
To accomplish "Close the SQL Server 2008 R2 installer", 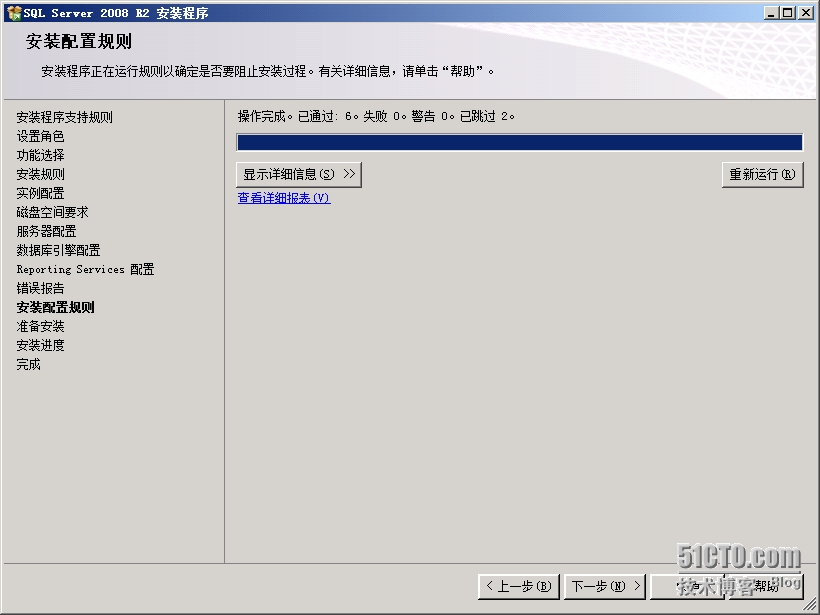I will pyautogui.click(x=805, y=13).
